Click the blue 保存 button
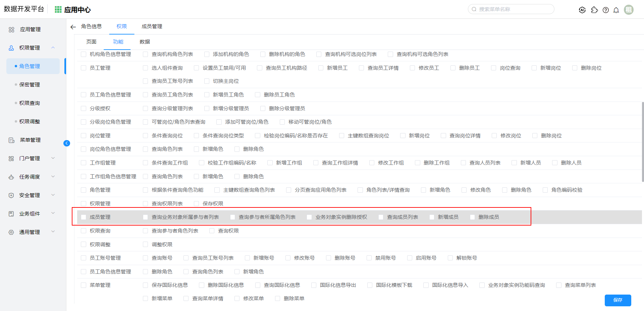 click(x=618, y=300)
